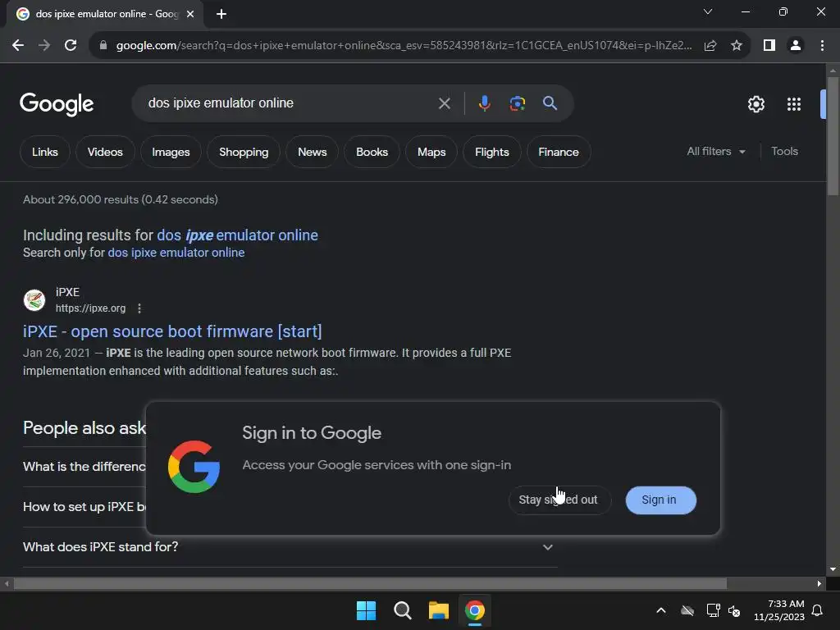Open File Explorer from the taskbar
This screenshot has width=840, height=630.
(x=438, y=610)
